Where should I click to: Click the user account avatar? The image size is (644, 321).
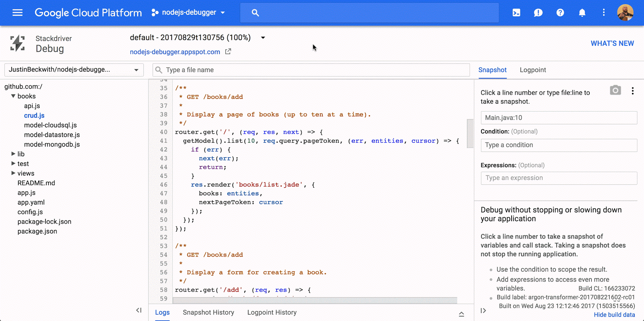coord(625,12)
